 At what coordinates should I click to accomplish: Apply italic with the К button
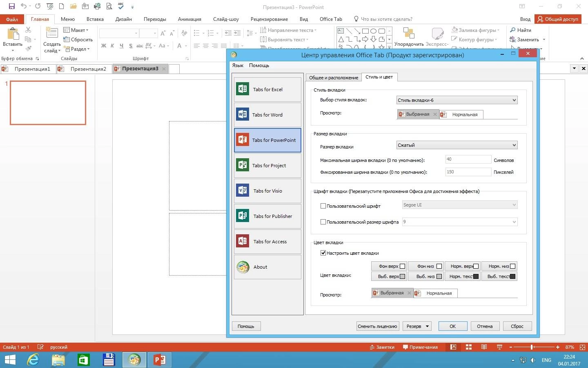pos(112,45)
